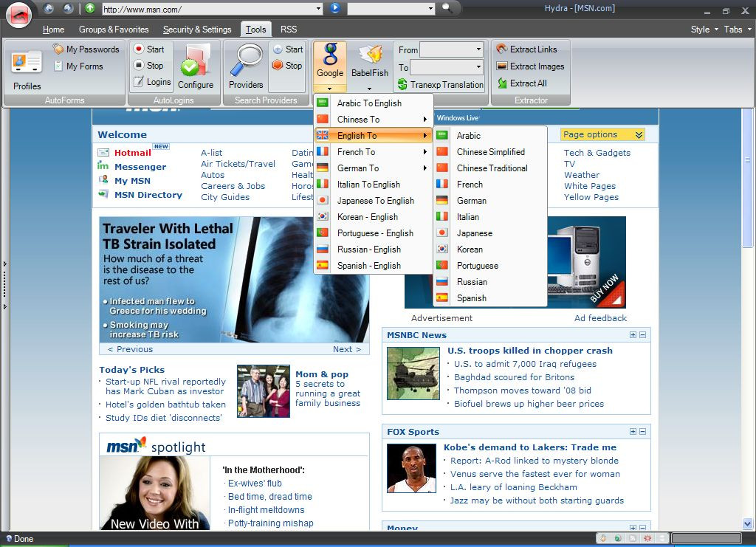
Task: Expand the Google button dropdown arrow
Action: coord(330,89)
